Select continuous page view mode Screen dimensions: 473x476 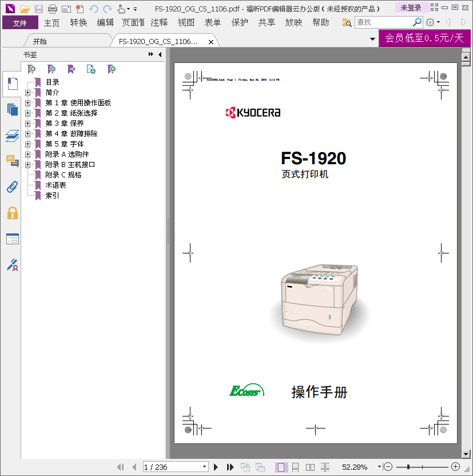pos(295,467)
